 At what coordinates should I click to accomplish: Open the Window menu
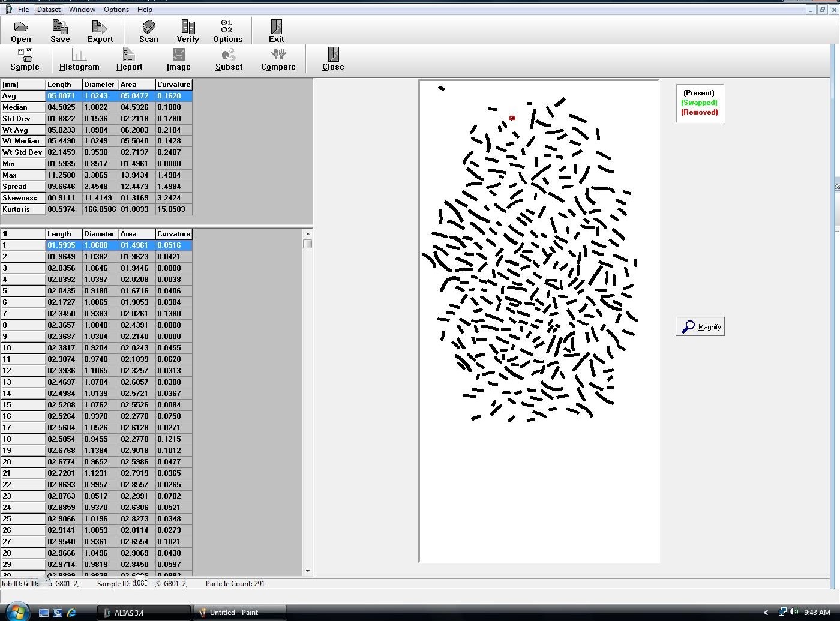82,10
